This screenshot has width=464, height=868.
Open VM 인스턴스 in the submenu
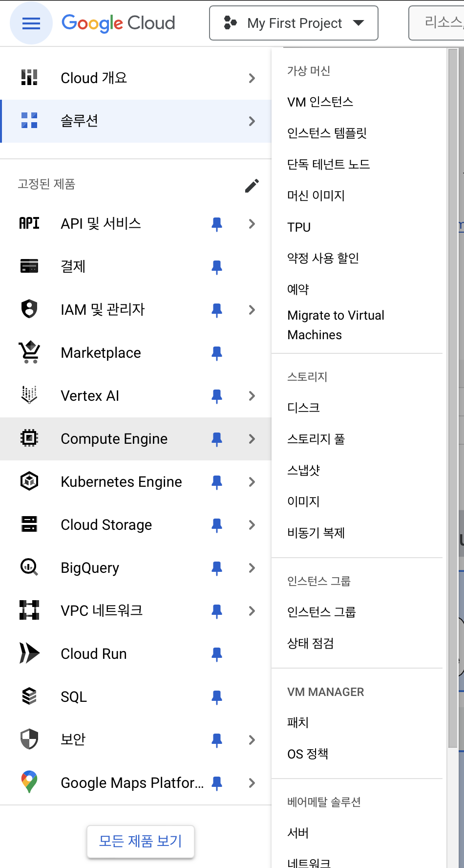[320, 102]
